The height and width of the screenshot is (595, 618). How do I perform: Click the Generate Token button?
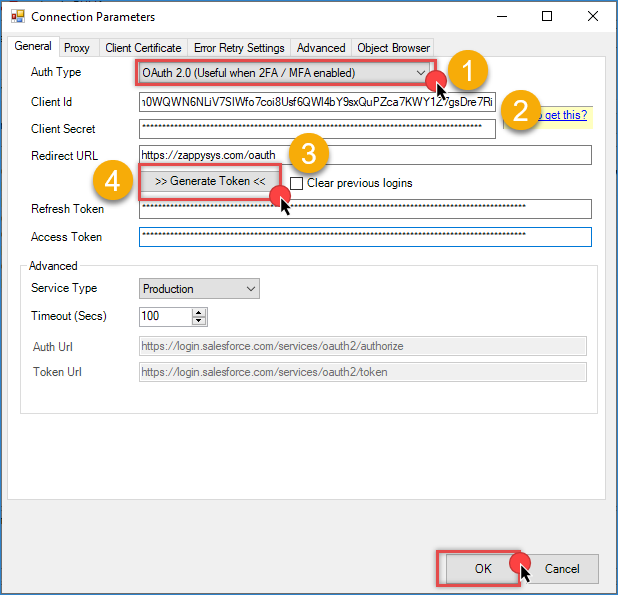(210, 182)
